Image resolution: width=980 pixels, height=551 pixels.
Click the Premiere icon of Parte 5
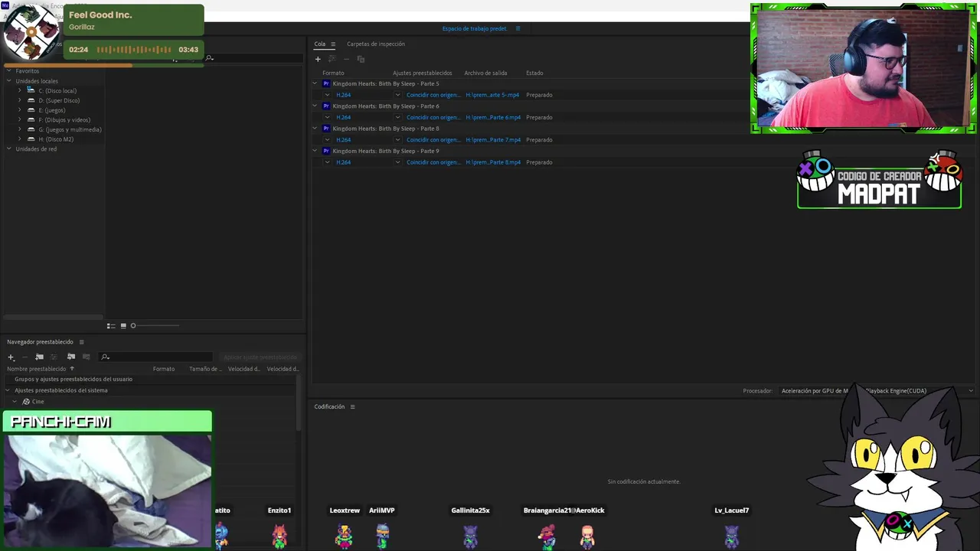326,83
